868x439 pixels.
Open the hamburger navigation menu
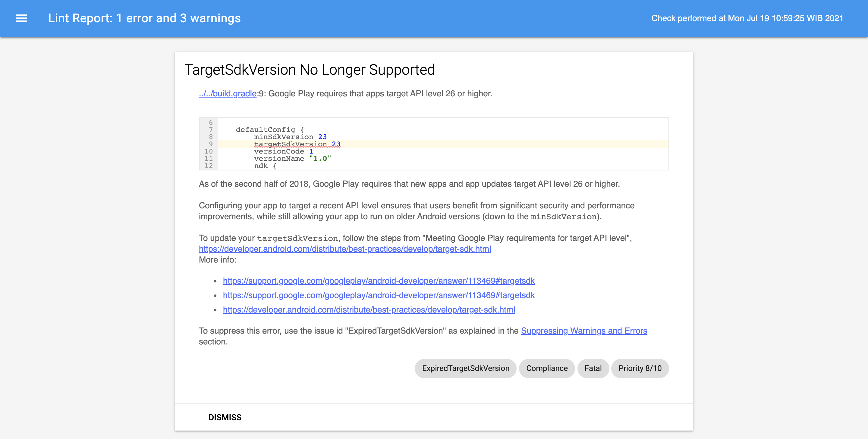point(22,18)
